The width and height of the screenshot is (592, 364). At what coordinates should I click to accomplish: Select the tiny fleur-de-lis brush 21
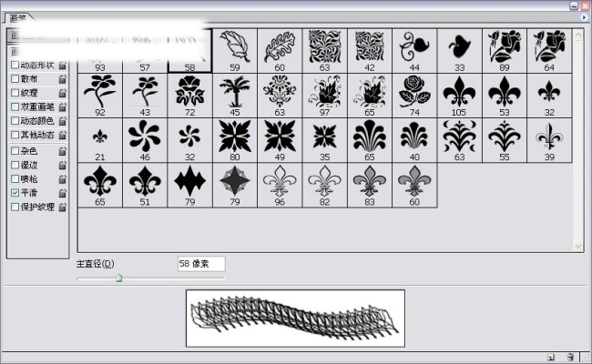coord(100,140)
